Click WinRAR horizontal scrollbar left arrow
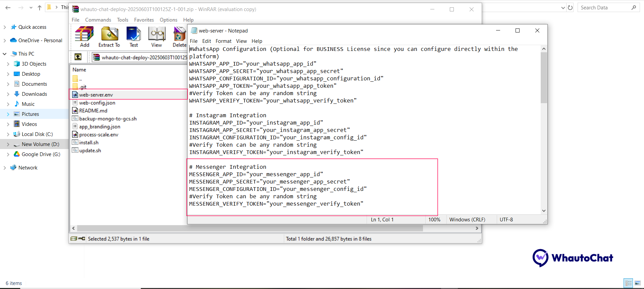 73,228
